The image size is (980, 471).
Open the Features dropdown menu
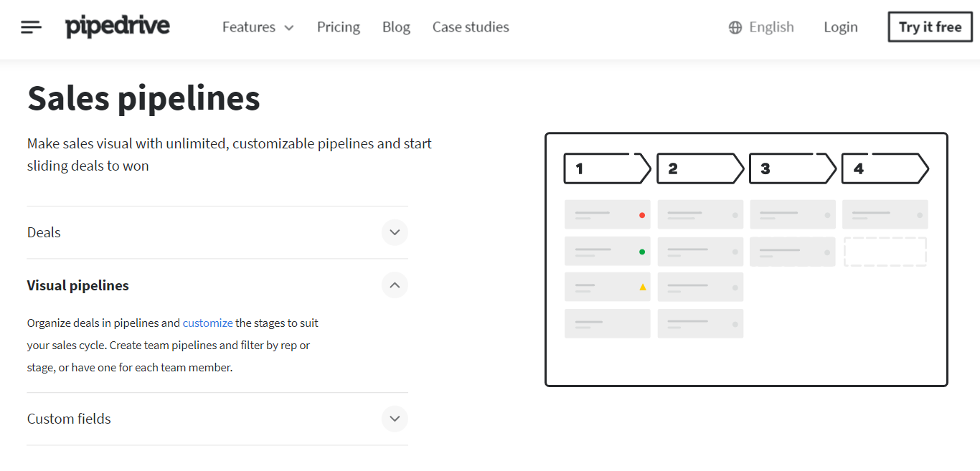coord(258,27)
